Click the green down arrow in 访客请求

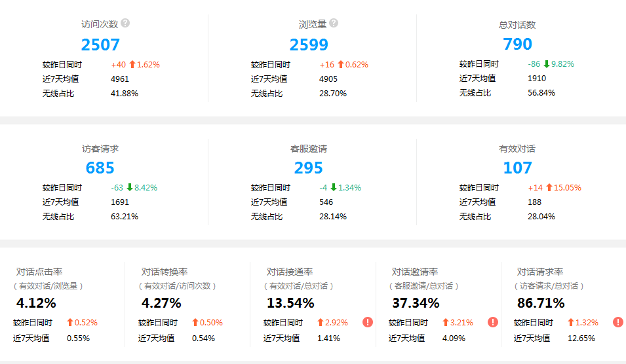[130, 188]
